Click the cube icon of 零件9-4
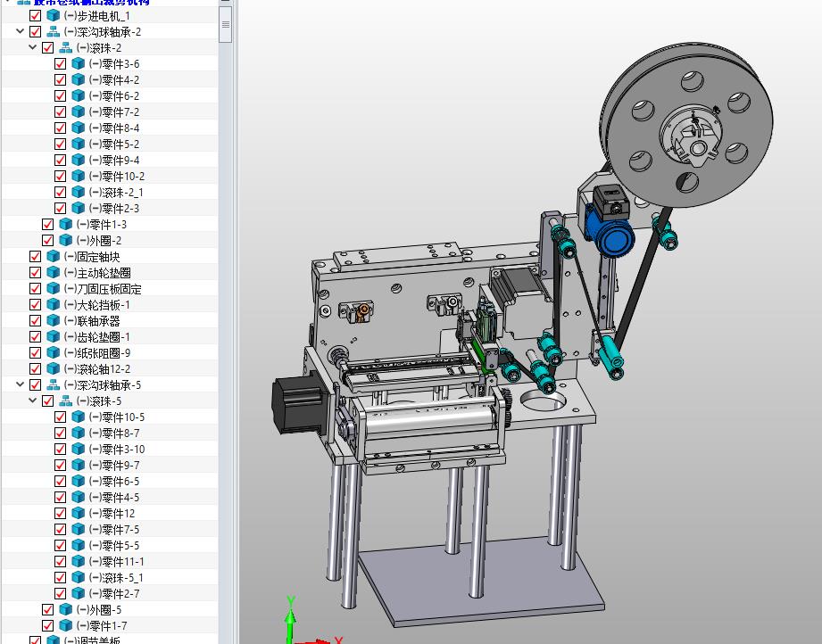Image resolution: width=822 pixels, height=644 pixels. (x=79, y=160)
